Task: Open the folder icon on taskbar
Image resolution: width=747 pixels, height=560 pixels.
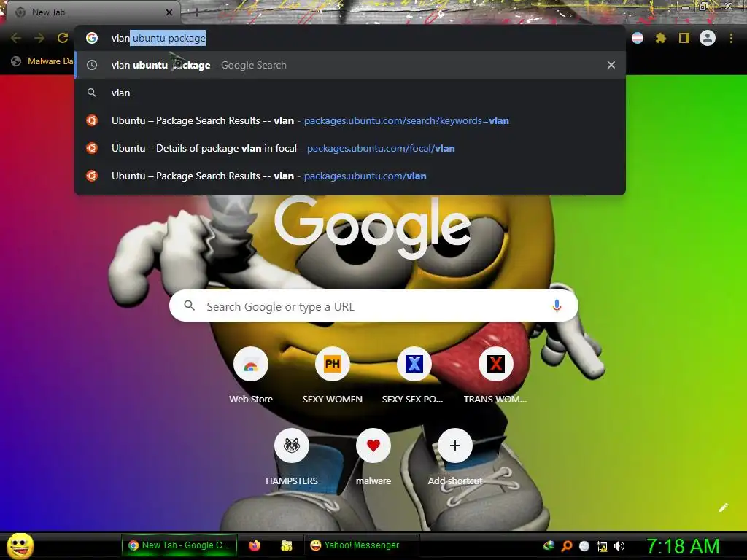Action: point(286,545)
